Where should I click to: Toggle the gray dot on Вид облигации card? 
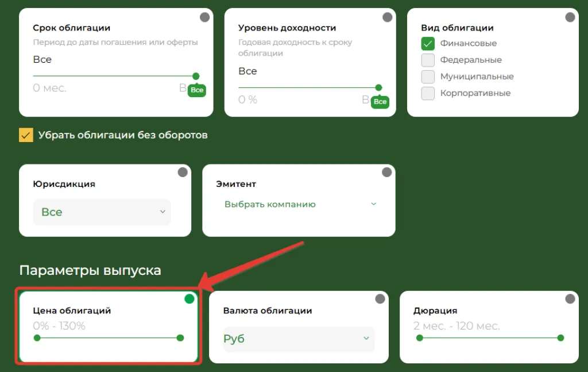(x=570, y=17)
